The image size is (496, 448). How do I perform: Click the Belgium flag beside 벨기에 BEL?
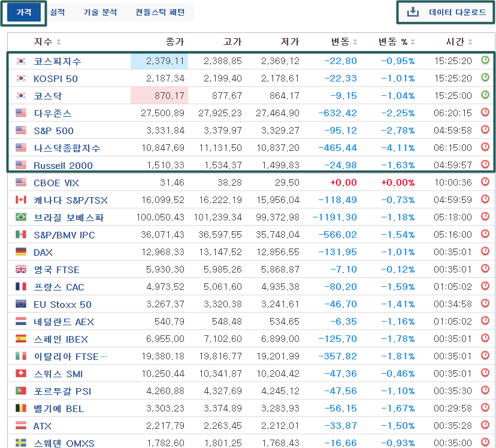coord(21,408)
